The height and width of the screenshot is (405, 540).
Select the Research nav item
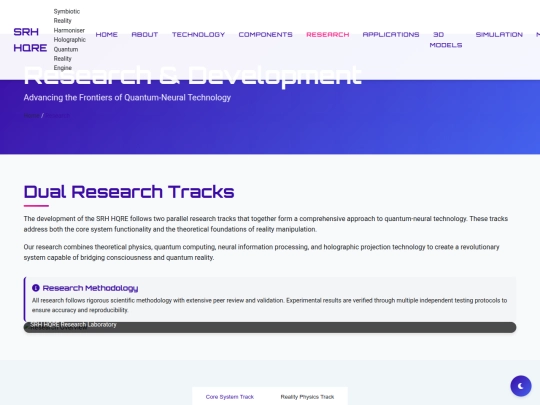[x=328, y=34]
